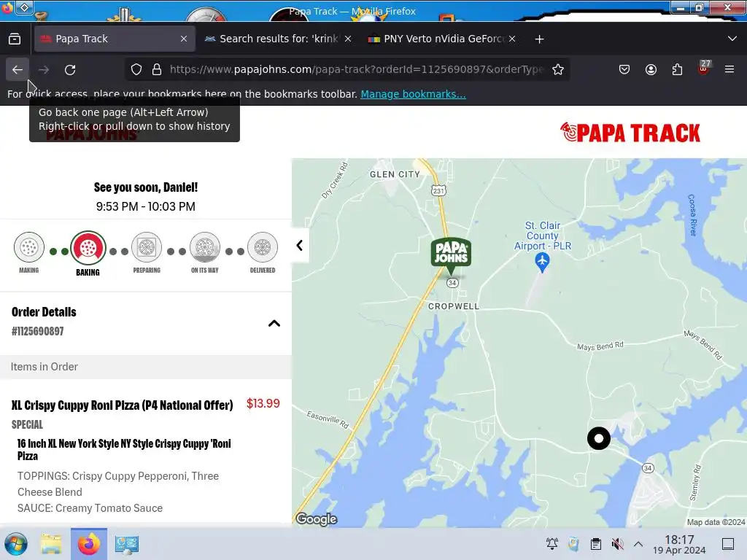Switch to the PNY Verto nVidia GeForce tab
This screenshot has height=560, width=747.
(x=443, y=39)
